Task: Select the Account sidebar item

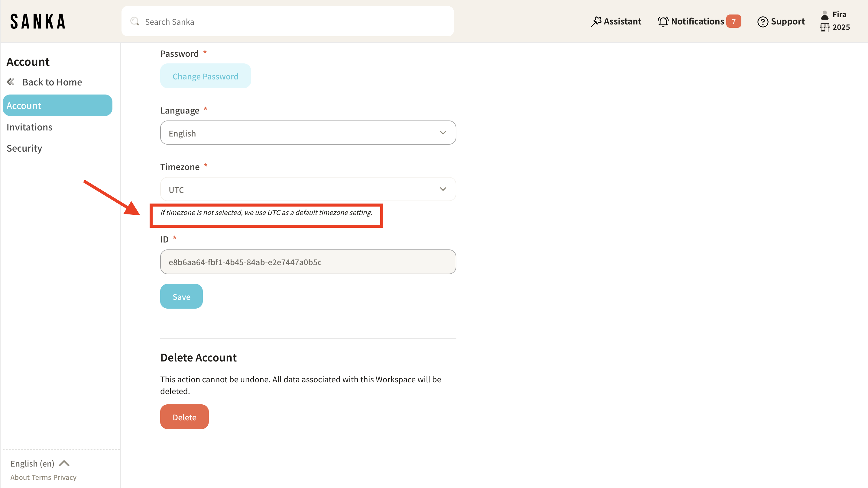Action: pyautogui.click(x=57, y=105)
